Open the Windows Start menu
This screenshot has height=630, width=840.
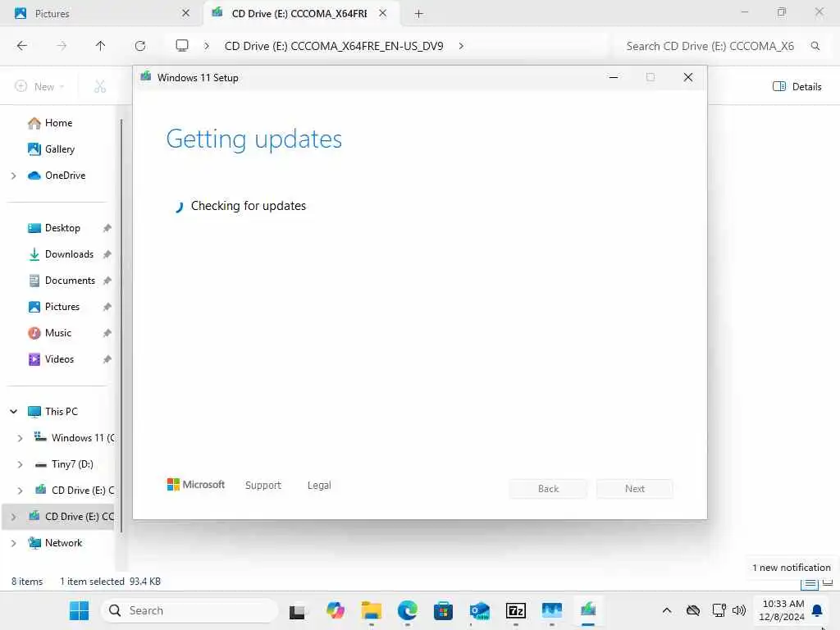click(x=80, y=610)
